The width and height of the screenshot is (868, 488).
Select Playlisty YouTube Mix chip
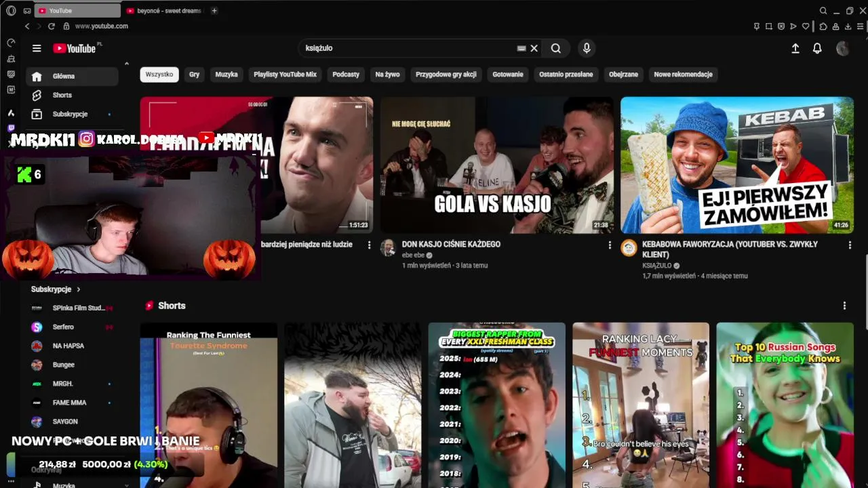pyautogui.click(x=285, y=75)
